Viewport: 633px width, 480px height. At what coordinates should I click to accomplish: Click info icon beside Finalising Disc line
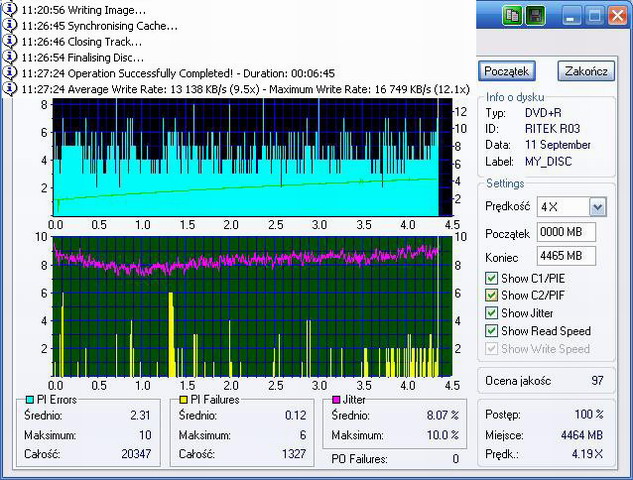(x=10, y=57)
